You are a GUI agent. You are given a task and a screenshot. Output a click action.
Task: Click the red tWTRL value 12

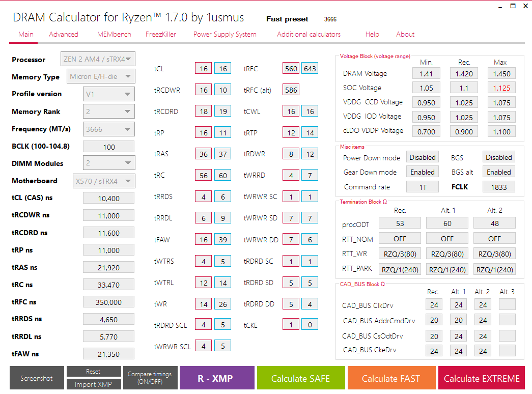pos(203,283)
